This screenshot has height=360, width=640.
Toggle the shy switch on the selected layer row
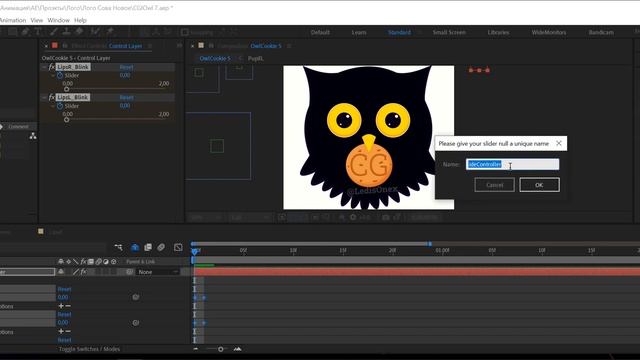(x=61, y=272)
